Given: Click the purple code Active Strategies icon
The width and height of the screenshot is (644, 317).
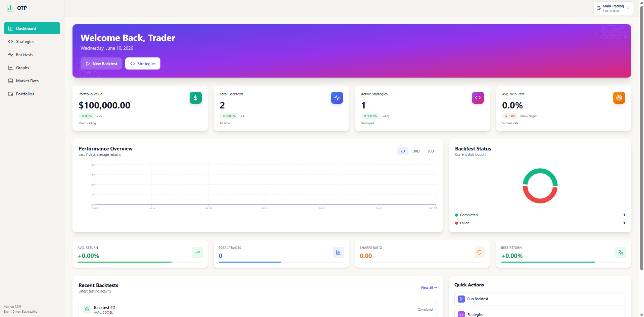Looking at the screenshot, I should pos(478,98).
